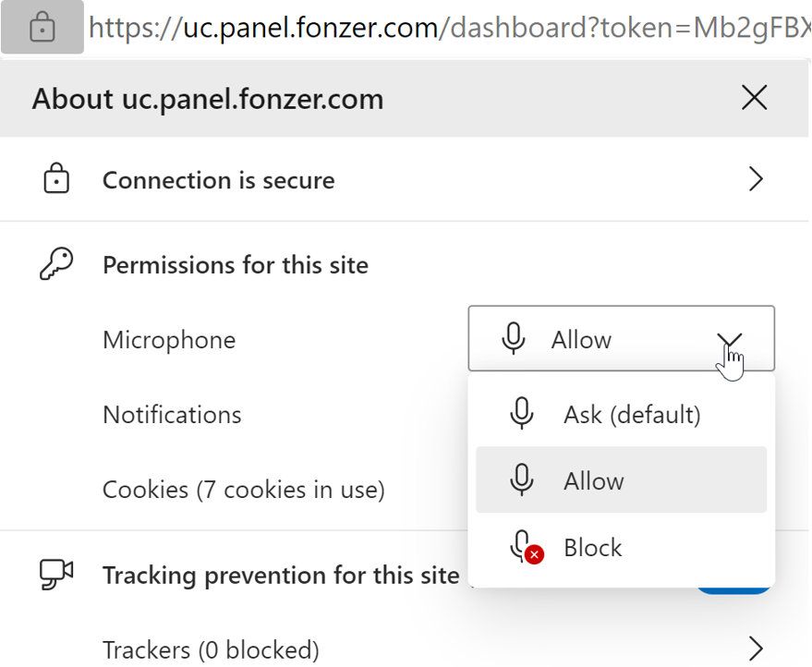Select Ask (default) microphone option
Screen dimensions: 812x667
click(x=621, y=414)
